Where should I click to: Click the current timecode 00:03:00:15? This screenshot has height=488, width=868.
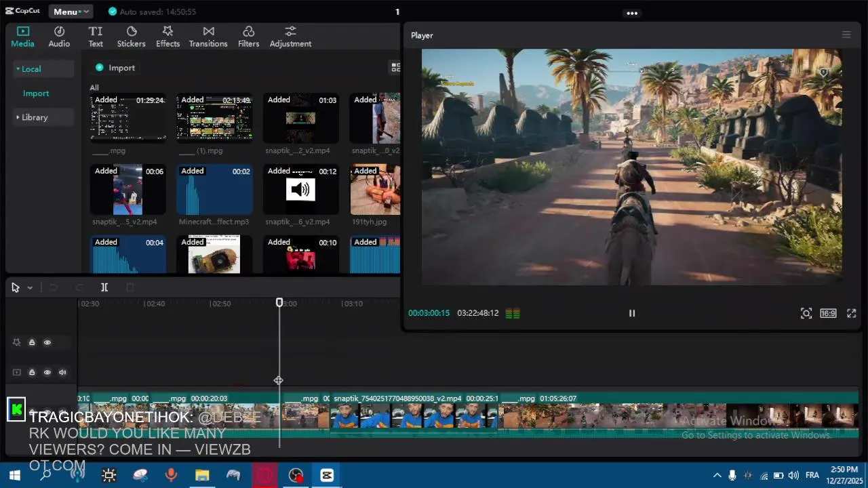click(429, 313)
